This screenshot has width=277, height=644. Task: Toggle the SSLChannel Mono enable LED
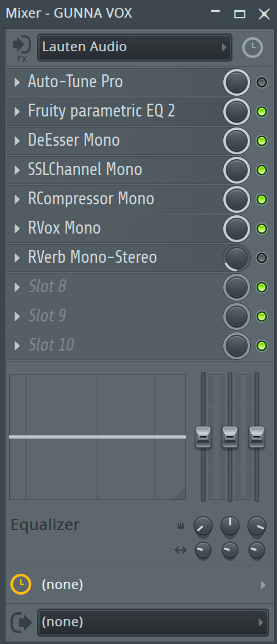(x=261, y=170)
